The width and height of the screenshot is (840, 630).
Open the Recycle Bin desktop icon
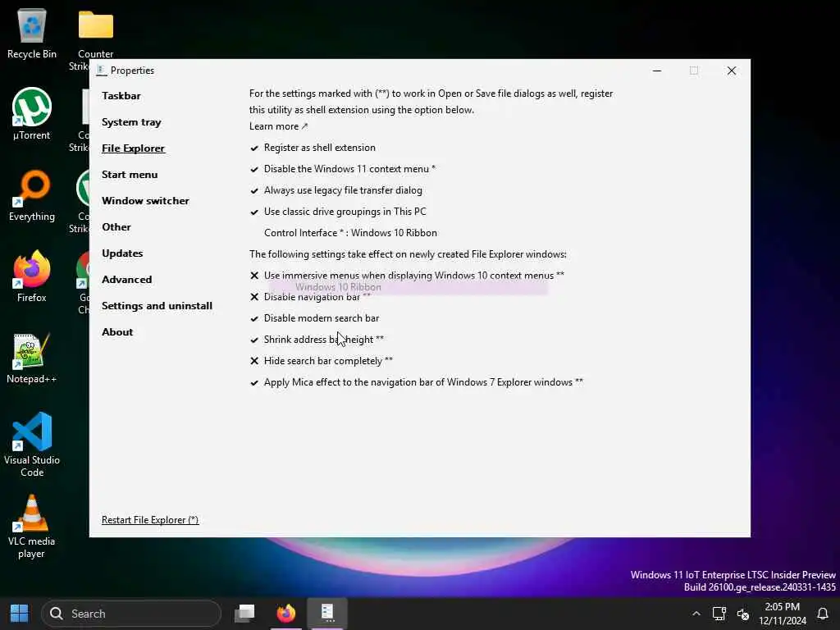(x=32, y=33)
